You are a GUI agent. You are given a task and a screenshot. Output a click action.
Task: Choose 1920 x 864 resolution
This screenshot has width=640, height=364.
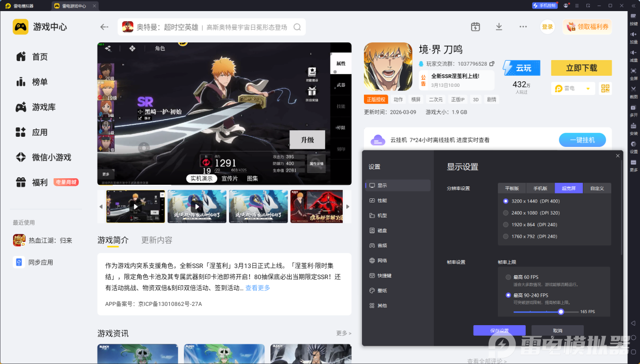click(506, 225)
